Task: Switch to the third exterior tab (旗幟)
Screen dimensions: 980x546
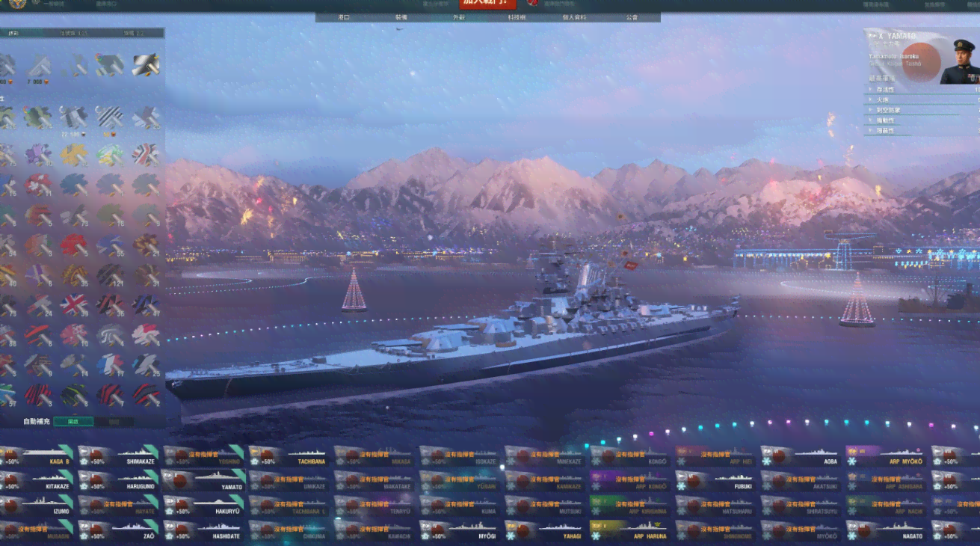Action: pos(135,33)
